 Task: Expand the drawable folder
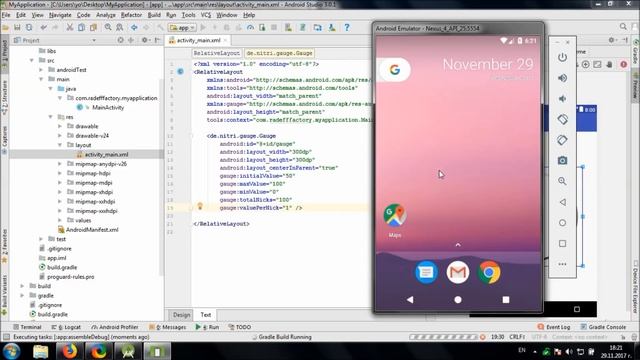click(x=60, y=126)
